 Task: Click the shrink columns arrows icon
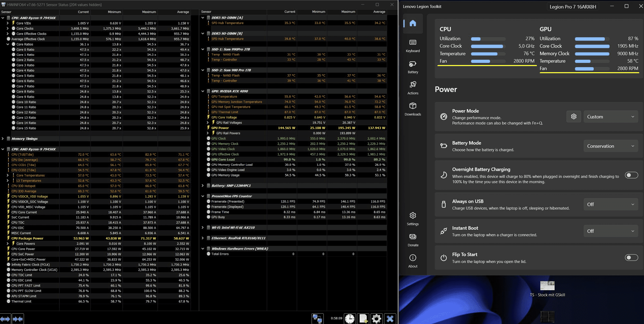tap(18, 319)
